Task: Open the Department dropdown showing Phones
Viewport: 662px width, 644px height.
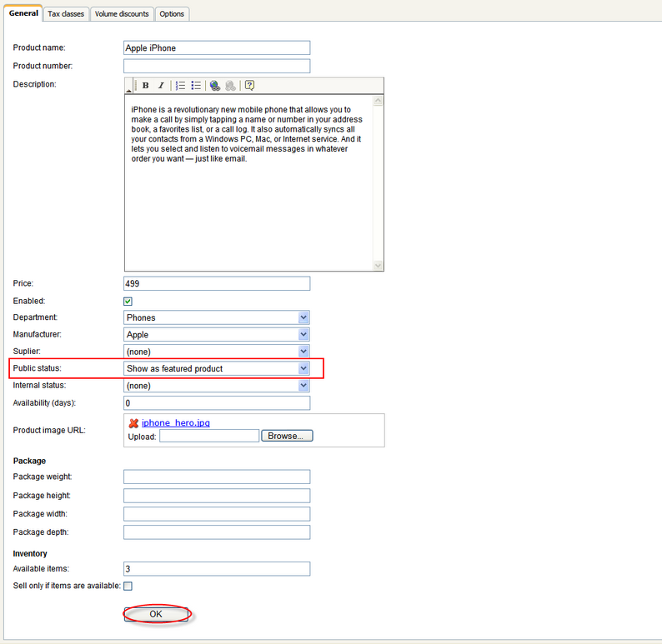Action: (217, 317)
